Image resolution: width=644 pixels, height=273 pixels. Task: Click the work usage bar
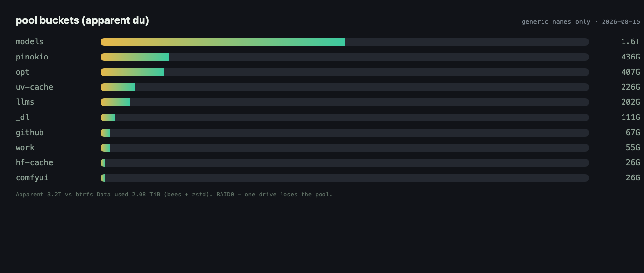345,148
